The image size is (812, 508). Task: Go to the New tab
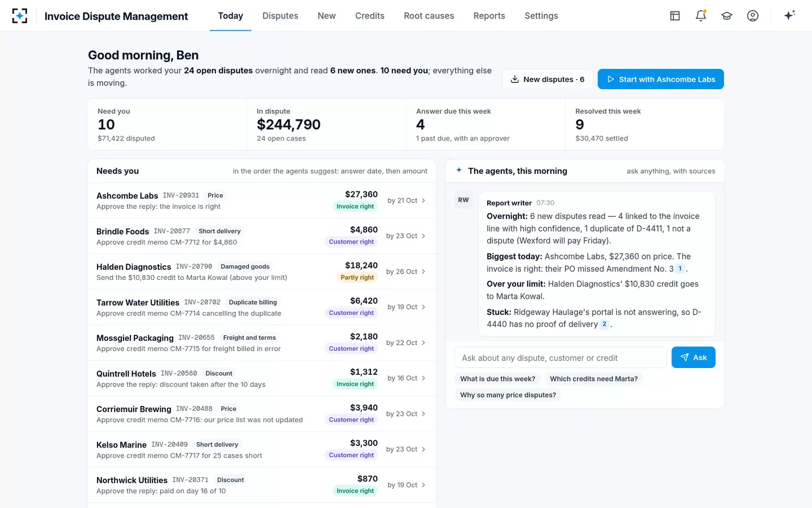click(326, 16)
